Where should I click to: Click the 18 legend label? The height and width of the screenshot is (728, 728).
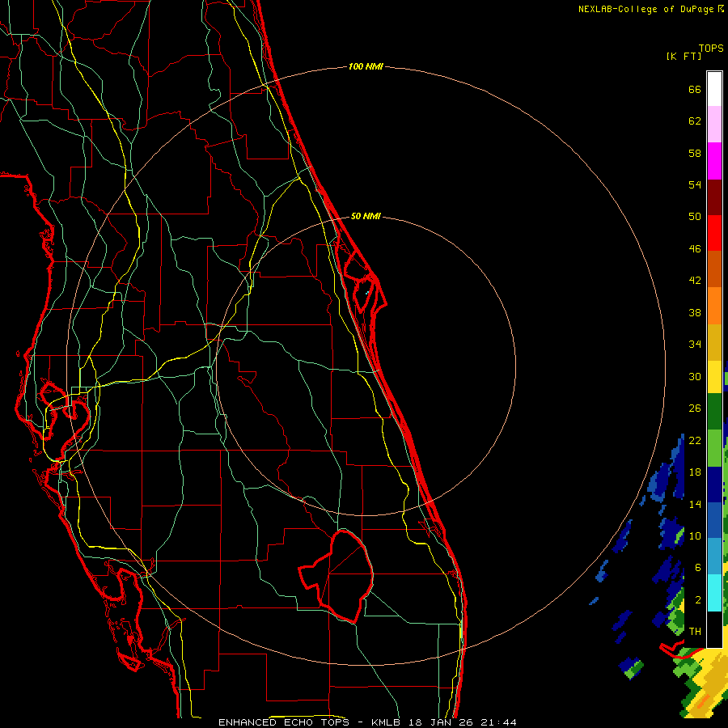[x=695, y=472]
